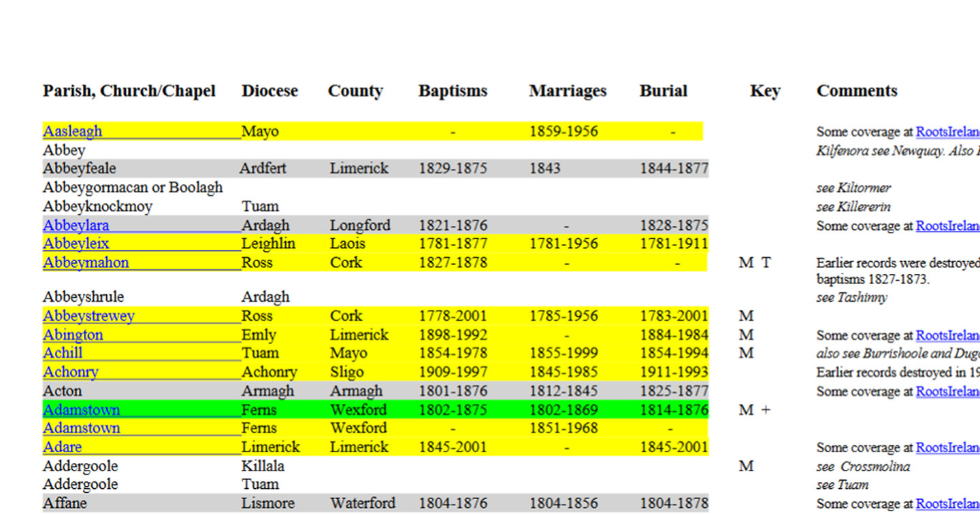
Task: Open RootsIreland link in Abbeylara row
Action: click(x=948, y=226)
